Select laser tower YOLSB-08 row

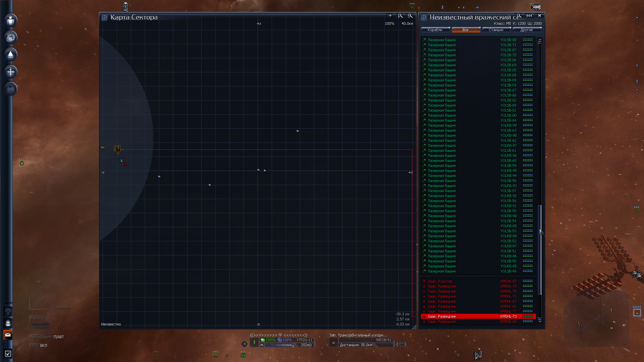[x=478, y=40]
